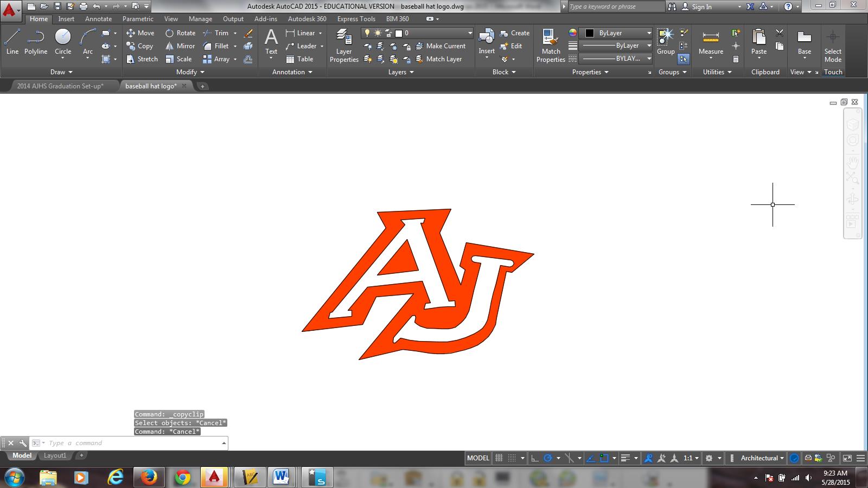Click the Save icon in quick access toolbar
The width and height of the screenshot is (868, 488).
click(58, 7)
